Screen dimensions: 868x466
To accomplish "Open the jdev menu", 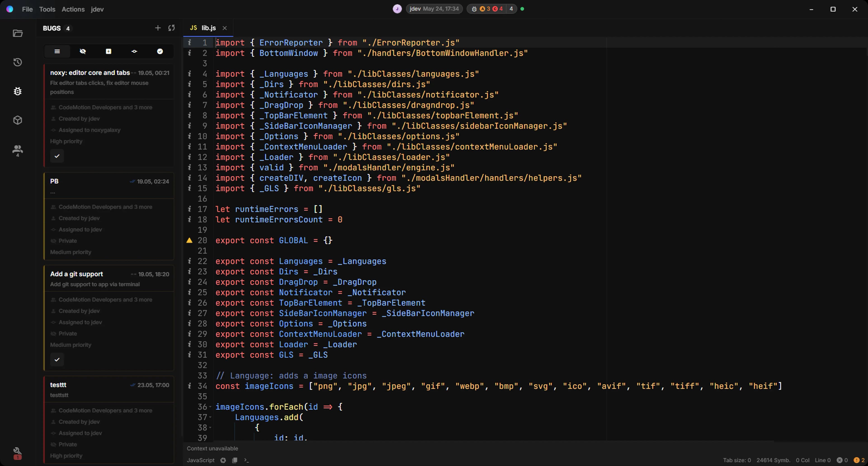I will [x=97, y=9].
